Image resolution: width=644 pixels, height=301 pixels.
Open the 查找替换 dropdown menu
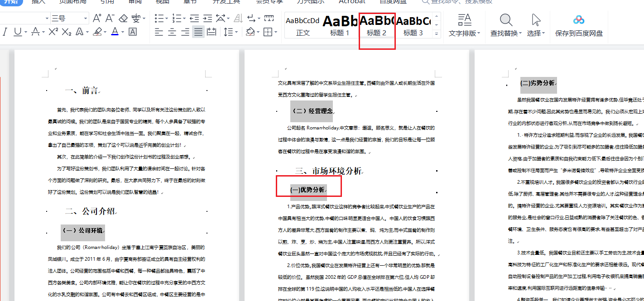click(x=520, y=33)
